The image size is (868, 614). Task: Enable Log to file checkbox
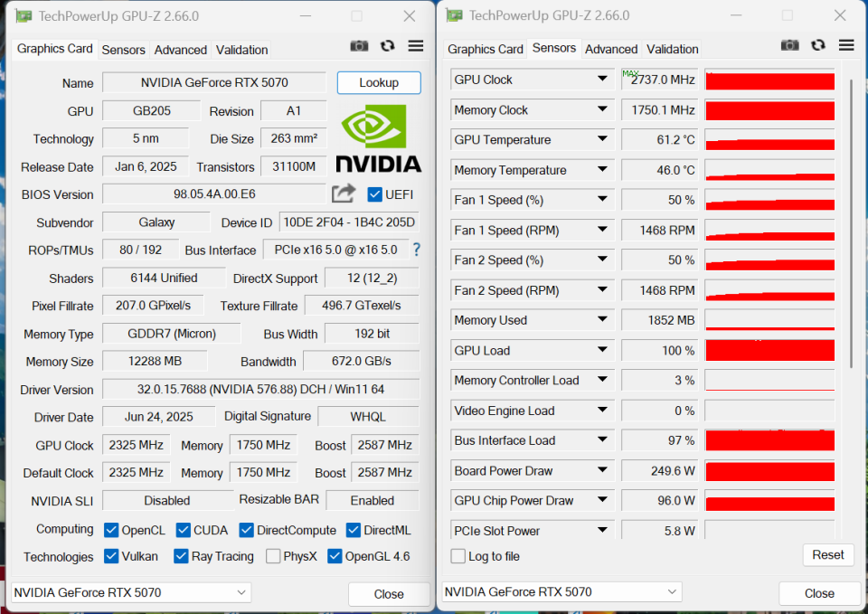point(458,556)
